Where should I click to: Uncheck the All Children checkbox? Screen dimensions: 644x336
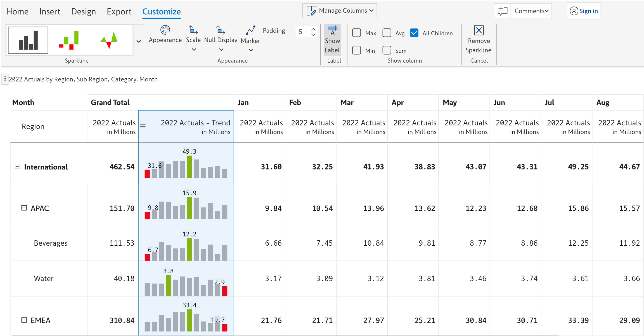coord(414,33)
